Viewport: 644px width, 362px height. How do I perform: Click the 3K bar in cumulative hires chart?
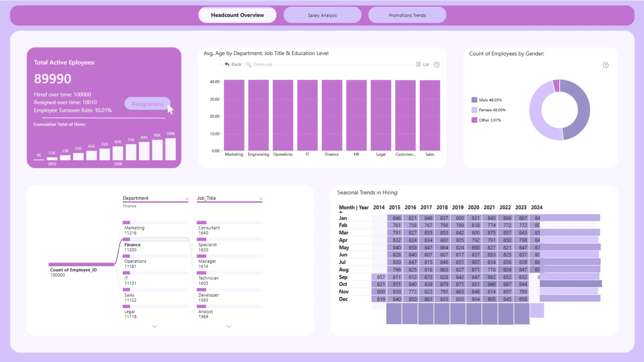39,160
